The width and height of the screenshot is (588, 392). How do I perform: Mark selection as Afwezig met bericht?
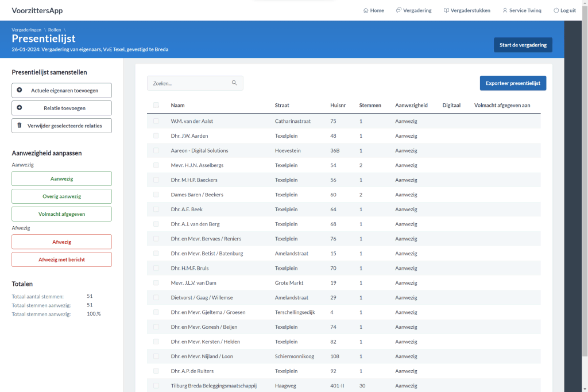click(61, 259)
